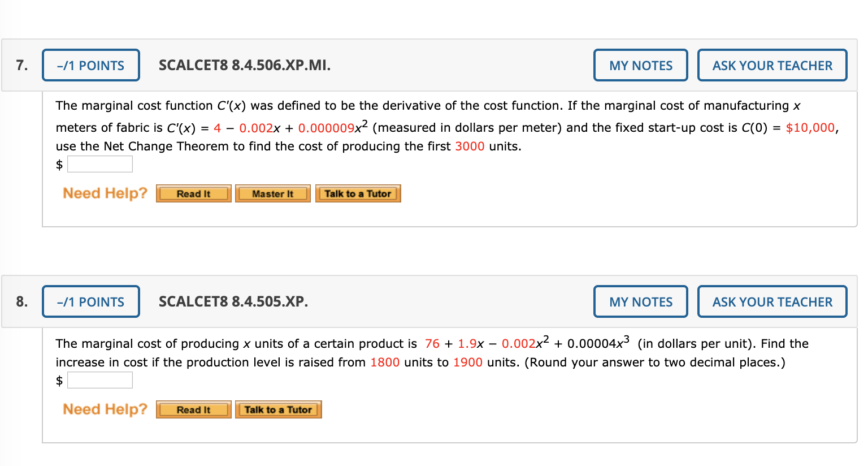
Task: Open MY NOTES for question 8
Action: pyautogui.click(x=640, y=301)
